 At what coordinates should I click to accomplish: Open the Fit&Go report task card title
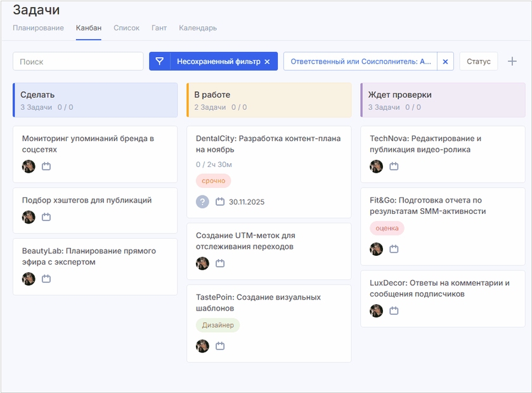coord(427,205)
